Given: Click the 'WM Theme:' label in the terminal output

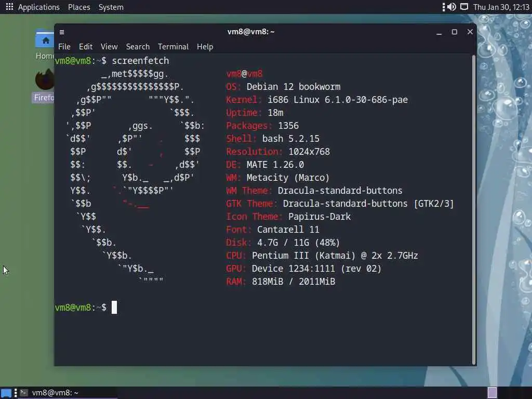Looking at the screenshot, I should click(x=249, y=191).
